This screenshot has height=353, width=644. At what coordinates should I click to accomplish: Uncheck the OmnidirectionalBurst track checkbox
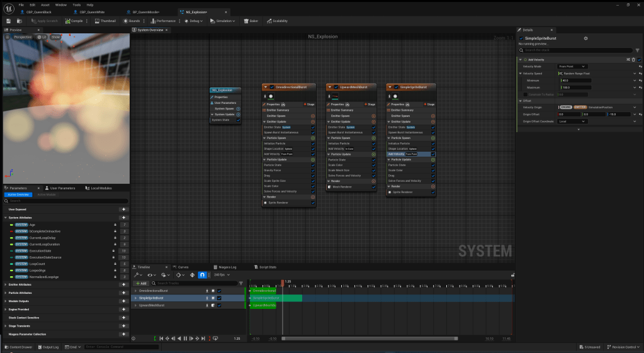219,291
